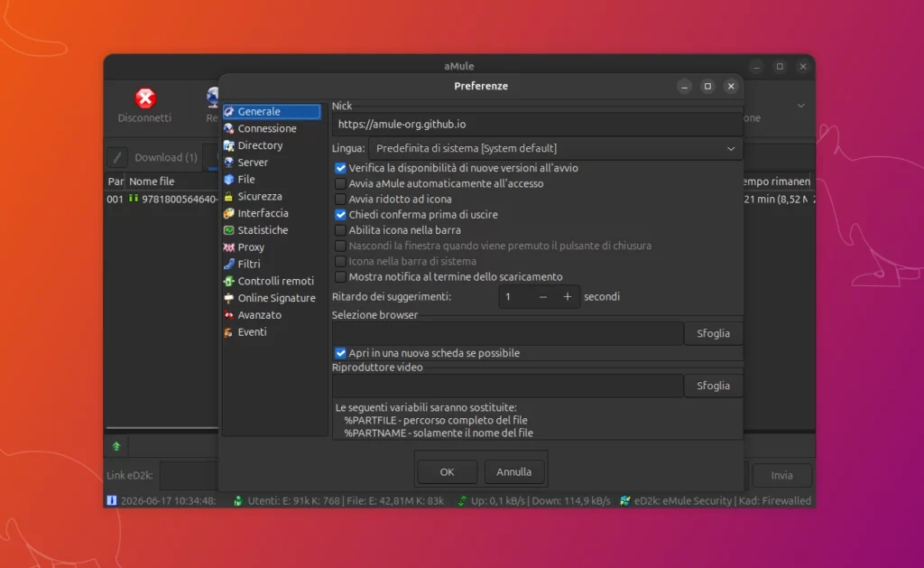Image resolution: width=924 pixels, height=568 pixels.
Task: Toggle Verifica la disponibilità di nuove versioni checkbox
Action: click(x=340, y=168)
